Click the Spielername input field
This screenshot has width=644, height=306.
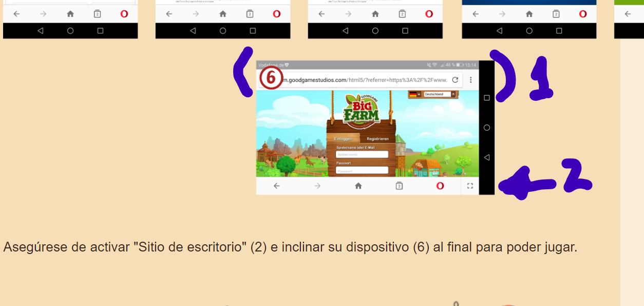pyautogui.click(x=362, y=154)
